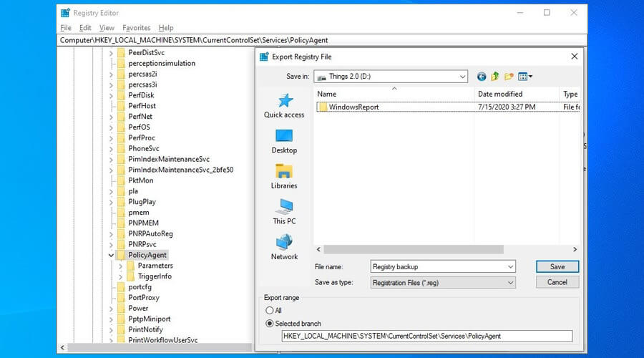The width and height of the screenshot is (644, 358).
Task: Click the TriggerInfo folder icon
Action: point(131,276)
